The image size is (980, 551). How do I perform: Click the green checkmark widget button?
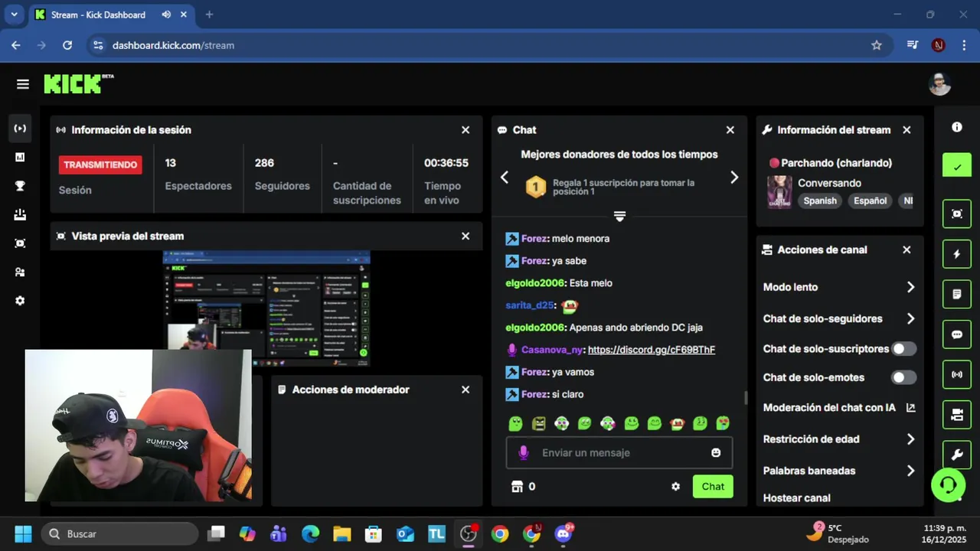click(957, 165)
